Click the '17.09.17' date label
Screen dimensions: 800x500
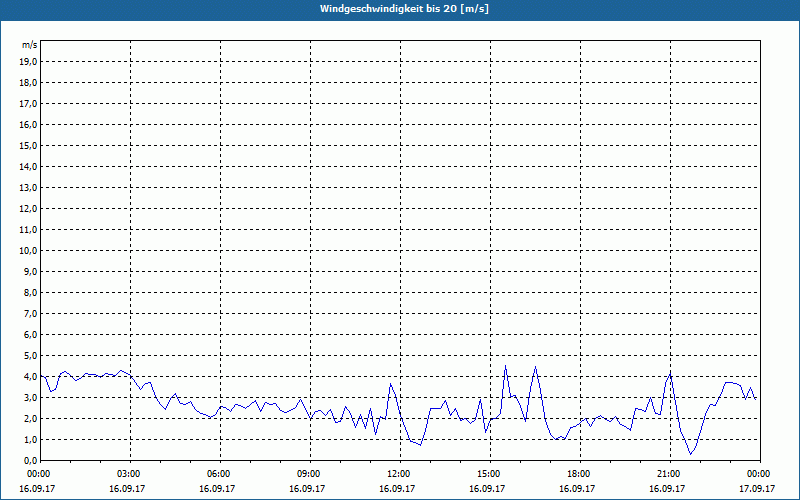coord(757,488)
